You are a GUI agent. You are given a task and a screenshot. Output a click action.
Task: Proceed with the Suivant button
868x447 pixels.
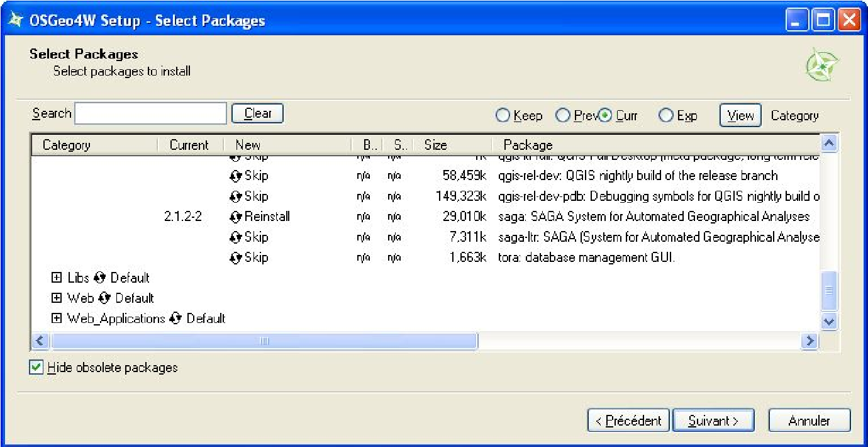713,421
